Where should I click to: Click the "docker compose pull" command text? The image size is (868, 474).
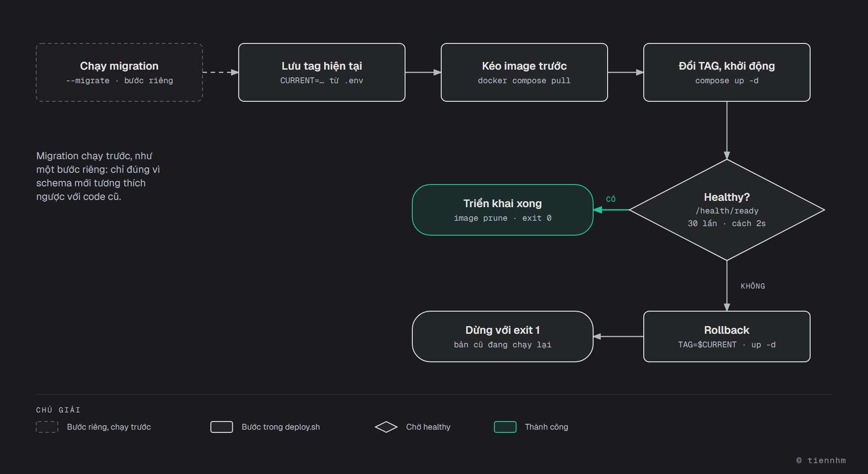tap(524, 81)
